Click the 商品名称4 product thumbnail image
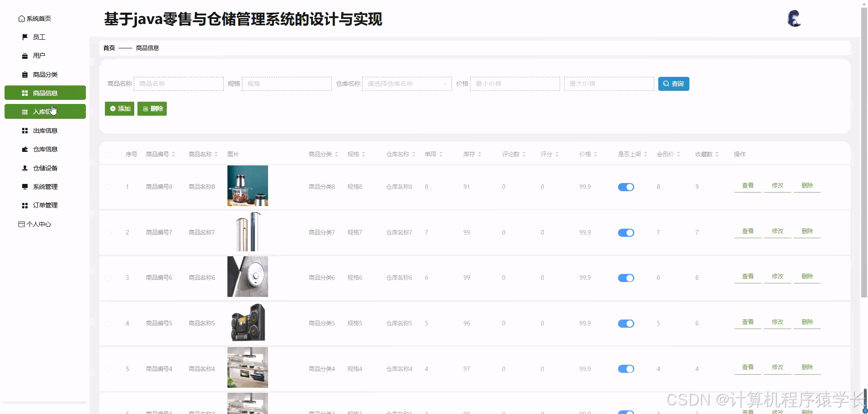868x414 pixels. 248,367
